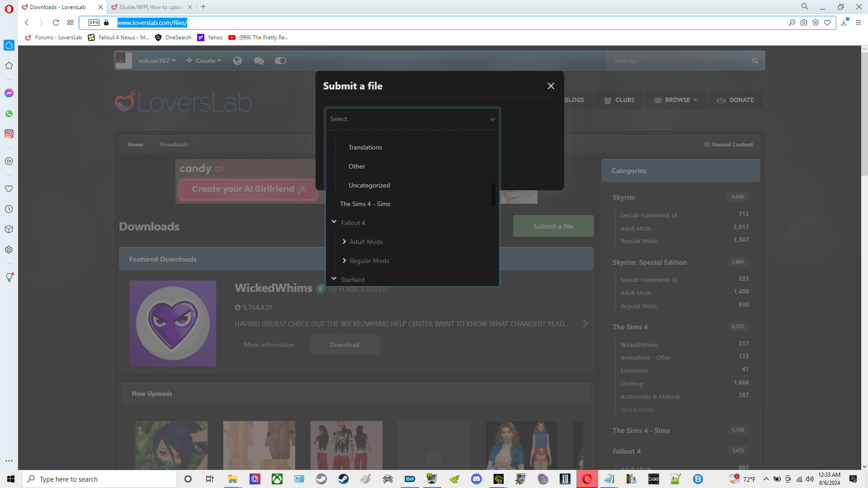Click the Windows taskbar search box

coord(99,479)
